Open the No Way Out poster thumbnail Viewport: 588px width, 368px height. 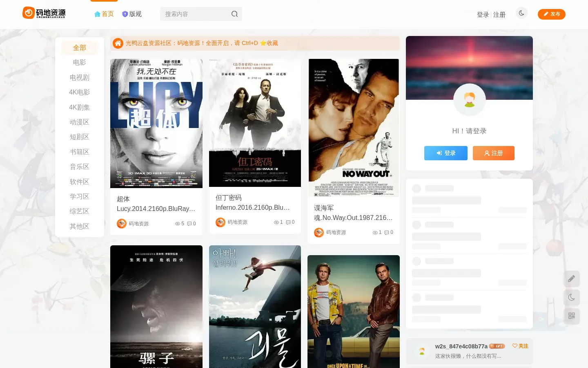354,128
